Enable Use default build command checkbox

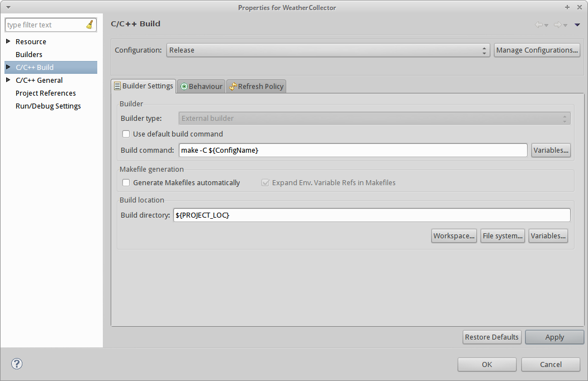[126, 134]
